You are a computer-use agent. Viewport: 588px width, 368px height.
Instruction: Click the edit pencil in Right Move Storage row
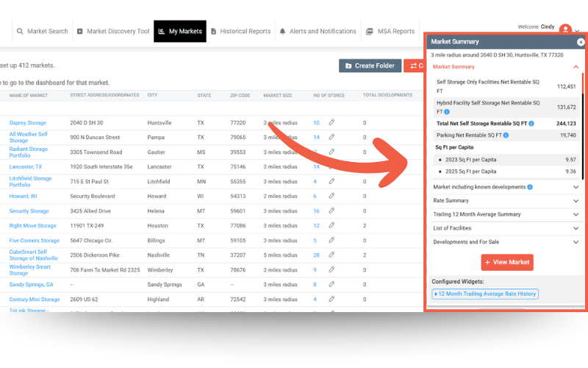[331, 226]
